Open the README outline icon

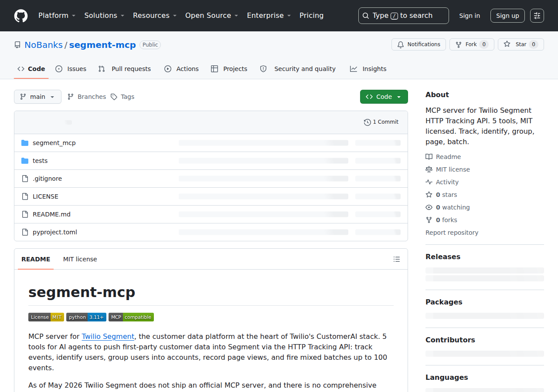397,259
